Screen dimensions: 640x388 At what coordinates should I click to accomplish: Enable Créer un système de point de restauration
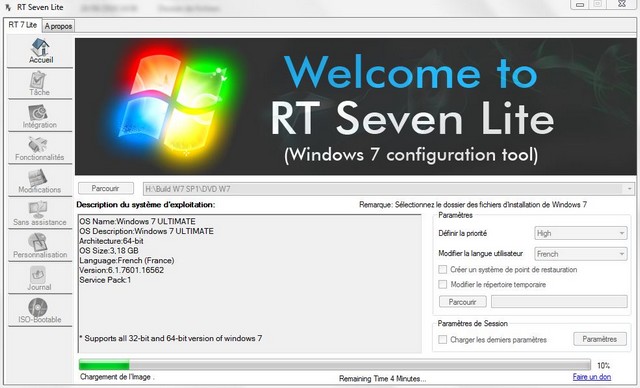(x=442, y=270)
